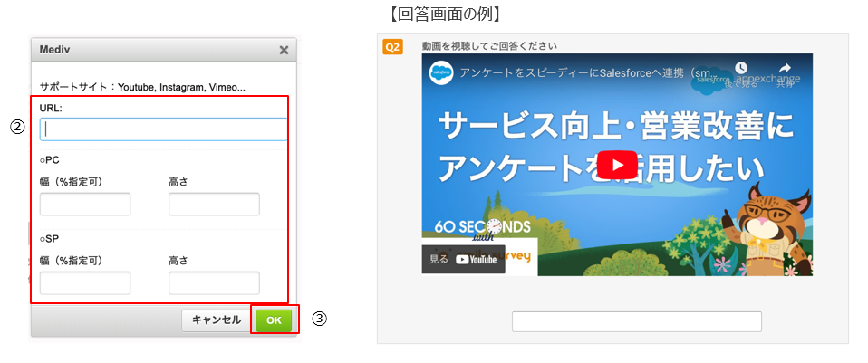Confirm with the green OK button

(x=274, y=320)
